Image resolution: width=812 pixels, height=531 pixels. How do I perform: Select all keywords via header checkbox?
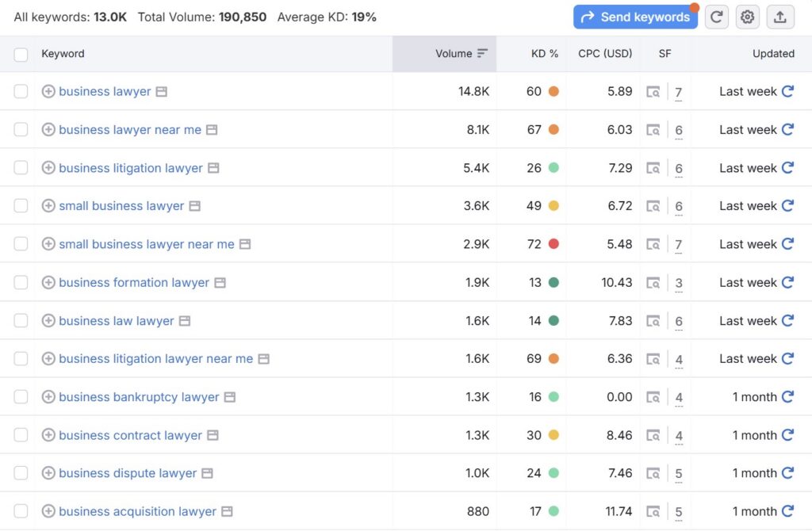point(21,54)
